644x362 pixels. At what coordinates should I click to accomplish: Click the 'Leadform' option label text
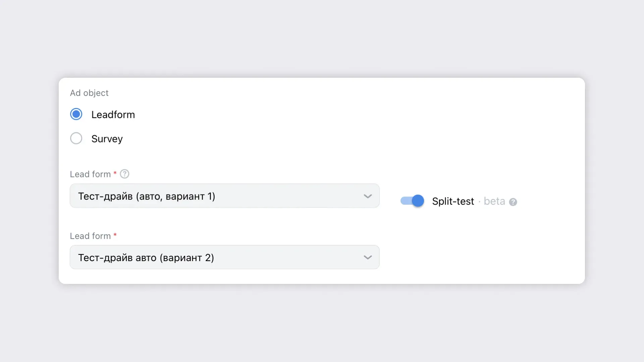tap(113, 115)
